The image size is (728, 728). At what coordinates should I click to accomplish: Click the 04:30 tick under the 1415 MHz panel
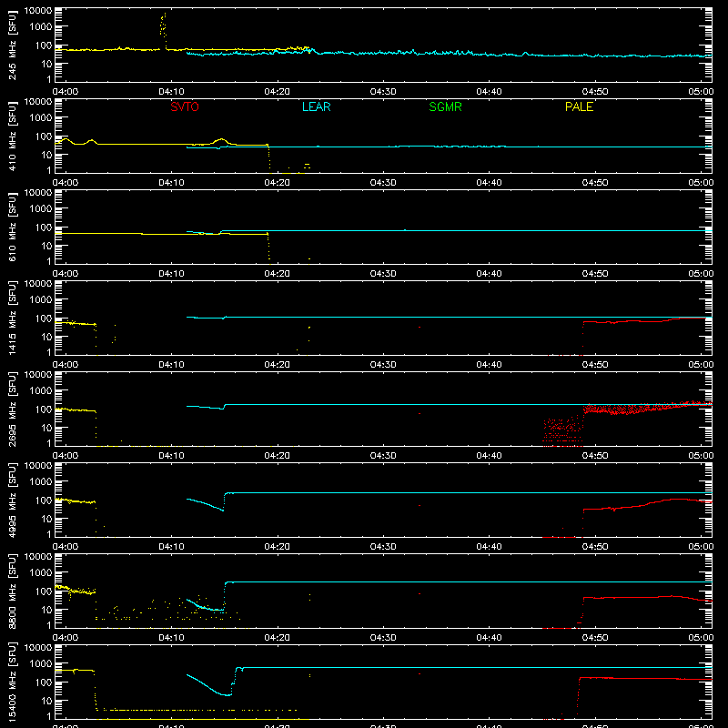[x=383, y=365]
